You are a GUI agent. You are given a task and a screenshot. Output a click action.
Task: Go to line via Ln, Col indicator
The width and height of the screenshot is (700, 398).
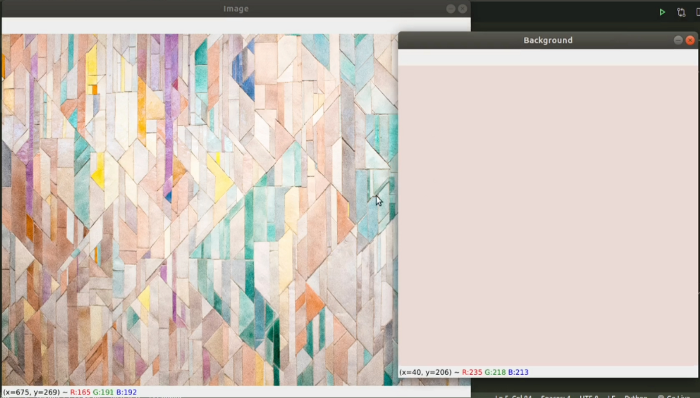point(513,396)
